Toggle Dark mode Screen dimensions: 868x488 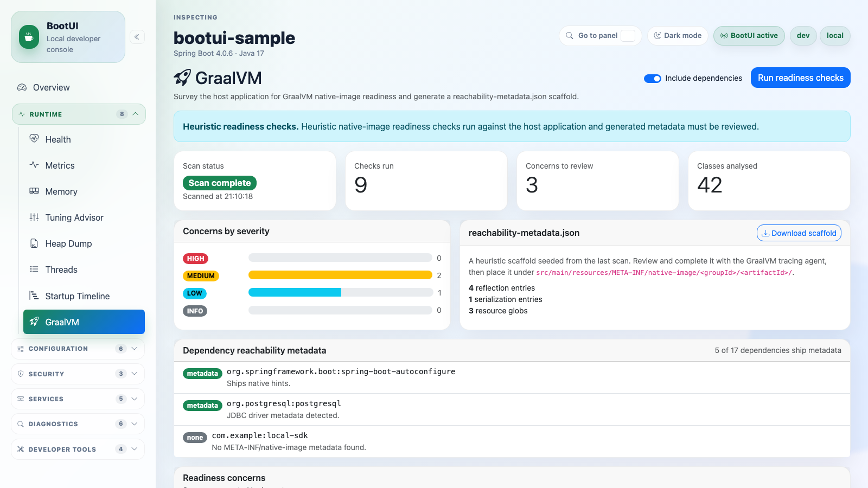[678, 36]
